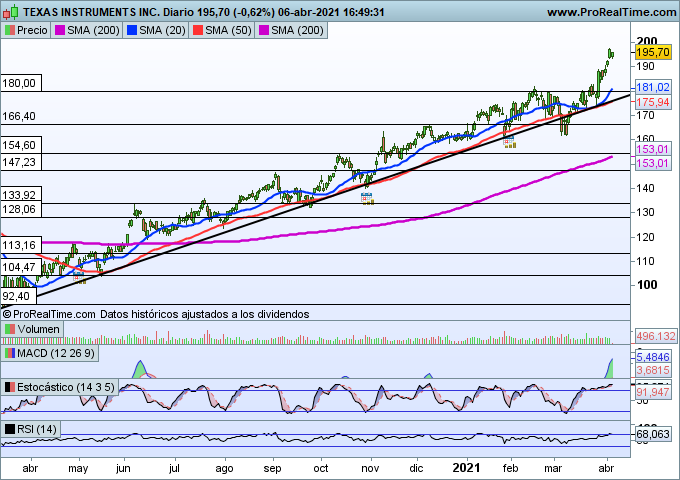Click the yellow 195,70 current price tag

tap(653, 52)
